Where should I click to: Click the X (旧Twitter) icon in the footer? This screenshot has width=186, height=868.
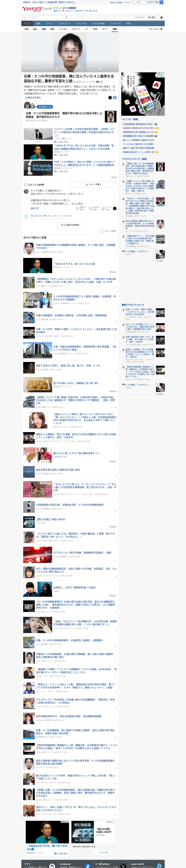tap(123, 866)
